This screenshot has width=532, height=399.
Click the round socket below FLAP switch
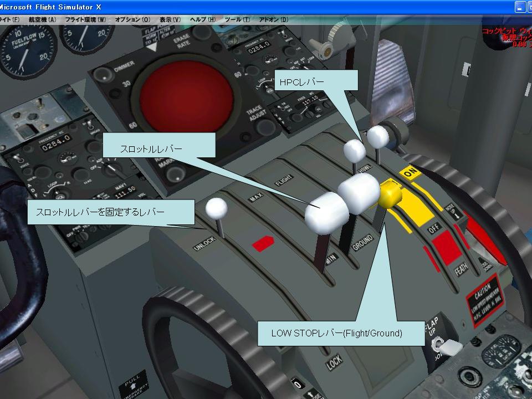point(470,377)
